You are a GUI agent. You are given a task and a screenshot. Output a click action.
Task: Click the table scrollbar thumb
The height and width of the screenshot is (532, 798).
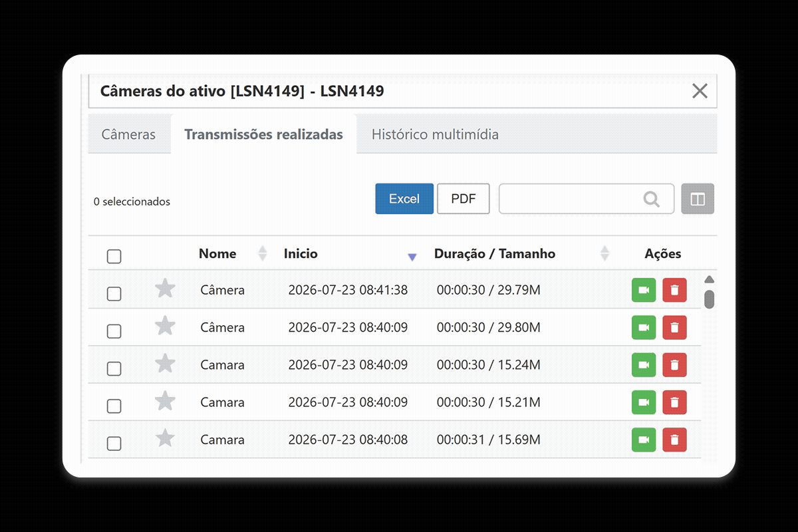[709, 299]
